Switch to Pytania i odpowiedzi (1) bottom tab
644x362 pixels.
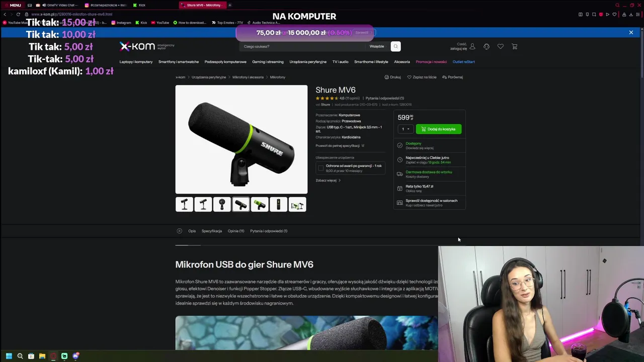pos(269,231)
